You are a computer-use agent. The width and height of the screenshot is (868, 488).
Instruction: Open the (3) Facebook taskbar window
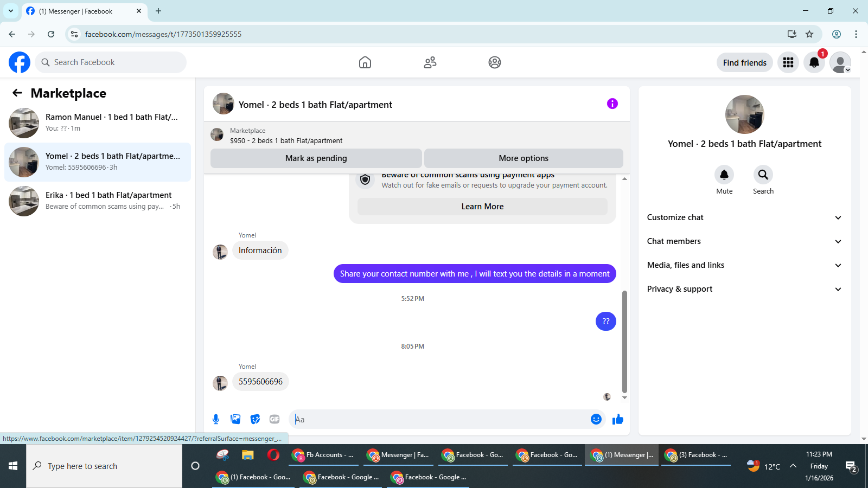point(696,455)
